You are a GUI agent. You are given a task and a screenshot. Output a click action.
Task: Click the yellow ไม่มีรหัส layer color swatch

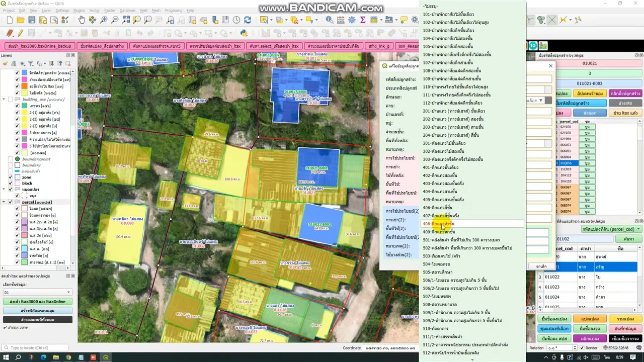pos(25,93)
